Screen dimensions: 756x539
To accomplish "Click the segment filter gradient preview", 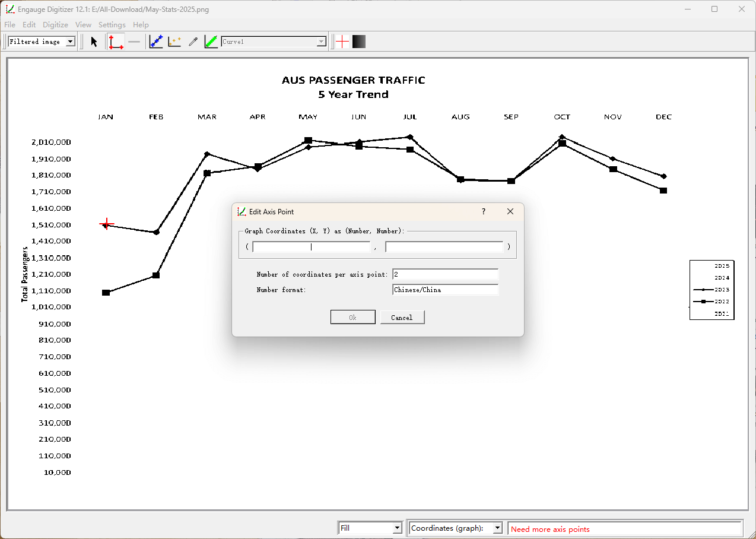I will tap(358, 41).
